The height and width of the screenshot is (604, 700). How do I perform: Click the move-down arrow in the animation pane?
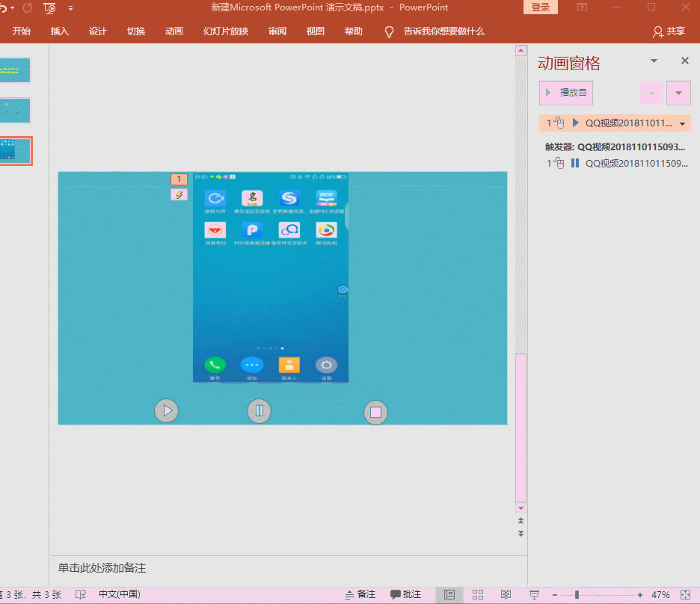[678, 93]
